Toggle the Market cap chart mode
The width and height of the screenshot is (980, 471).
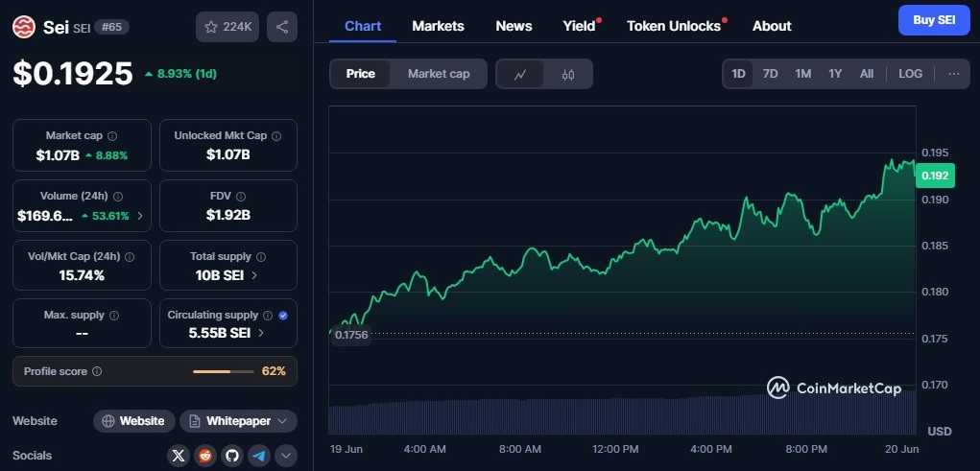pyautogui.click(x=438, y=74)
